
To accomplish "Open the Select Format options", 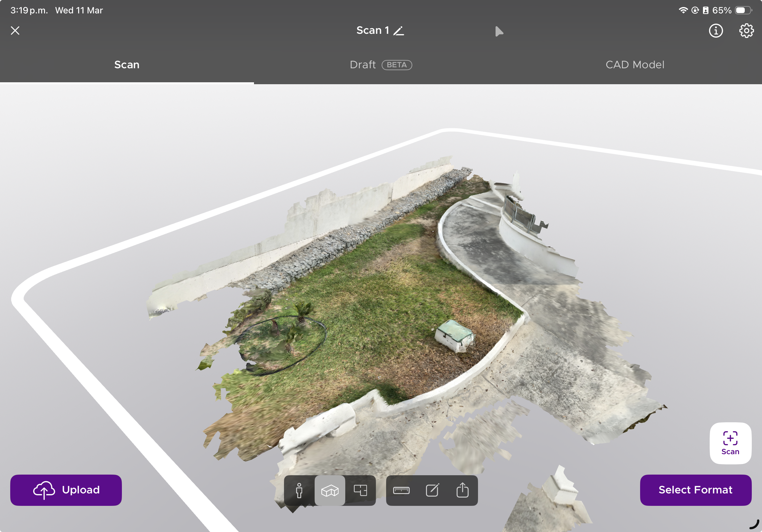I will click(695, 490).
